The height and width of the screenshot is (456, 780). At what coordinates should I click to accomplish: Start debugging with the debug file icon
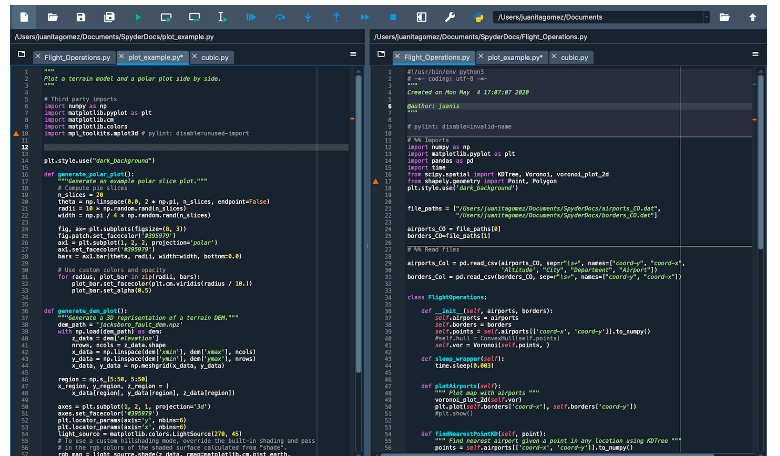[x=251, y=17]
